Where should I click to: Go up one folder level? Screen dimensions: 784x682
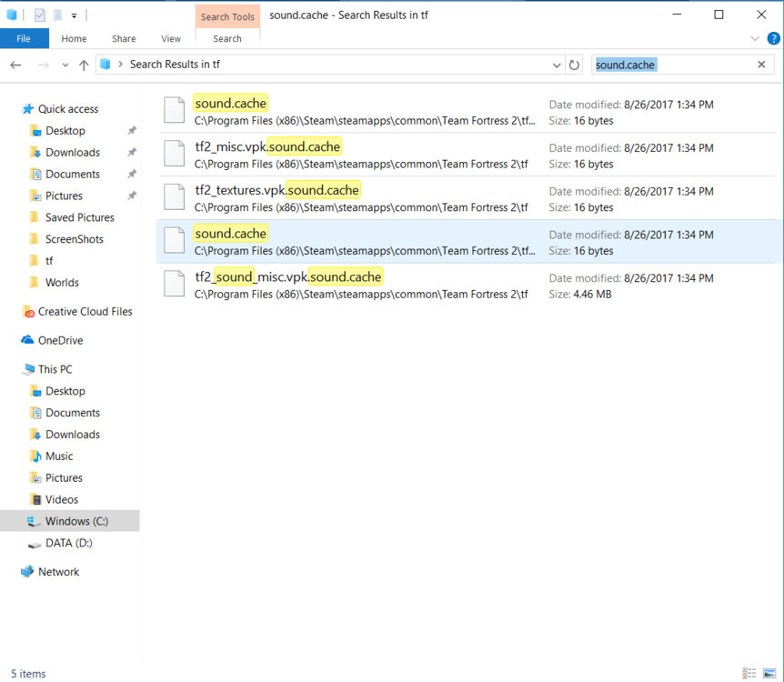84,65
